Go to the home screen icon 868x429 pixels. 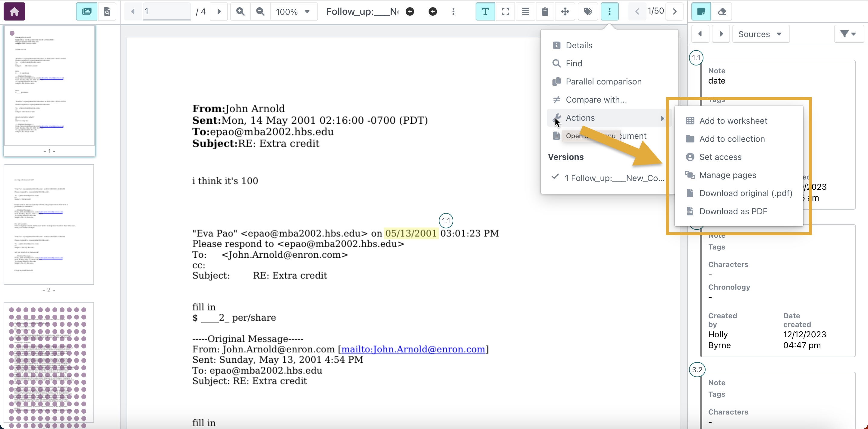pyautogui.click(x=14, y=11)
